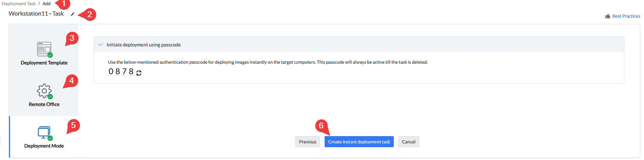Image resolution: width=644 pixels, height=160 pixels.
Task: Click the Initiate deployment using passcode header
Action: 144,45
